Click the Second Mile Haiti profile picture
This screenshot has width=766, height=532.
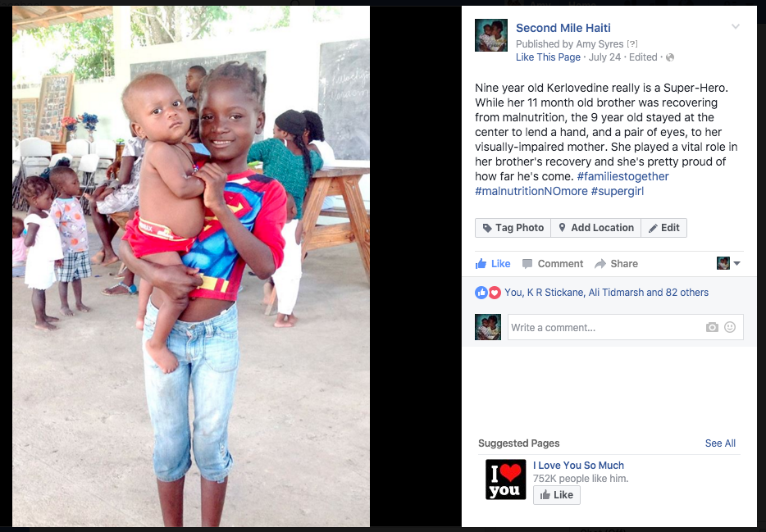pyautogui.click(x=491, y=35)
